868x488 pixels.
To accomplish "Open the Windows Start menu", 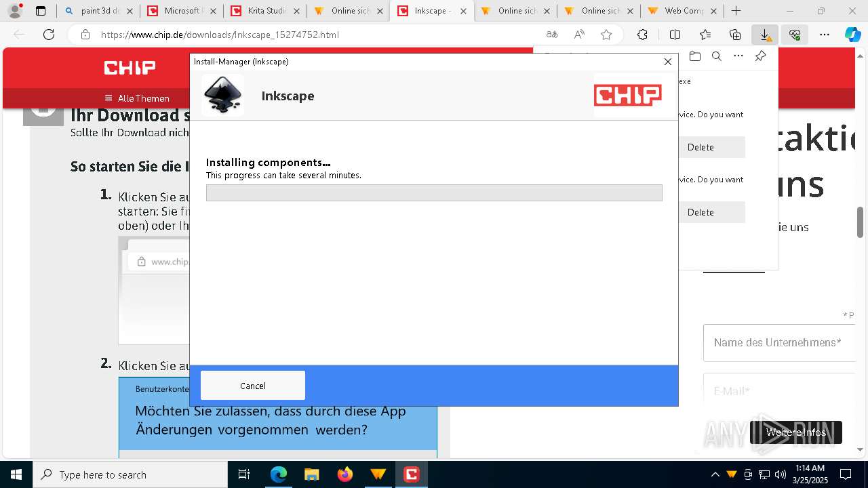I will [16, 474].
